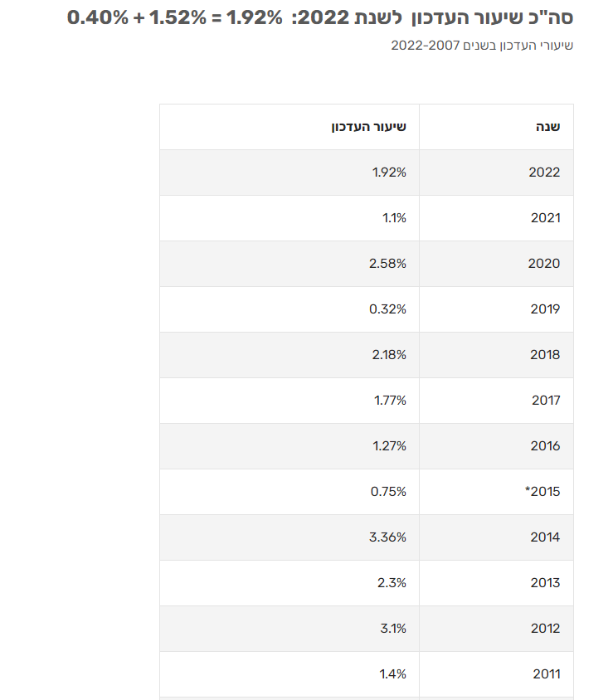
Task: Click the 0.32% rate cell
Action: [x=388, y=309]
